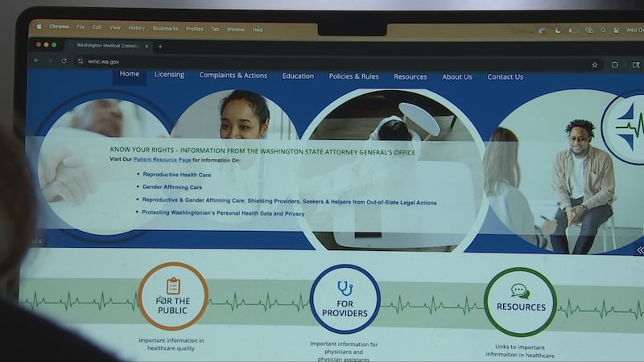Click the green Resources circle
This screenshot has height=362, width=644.
coord(520,302)
